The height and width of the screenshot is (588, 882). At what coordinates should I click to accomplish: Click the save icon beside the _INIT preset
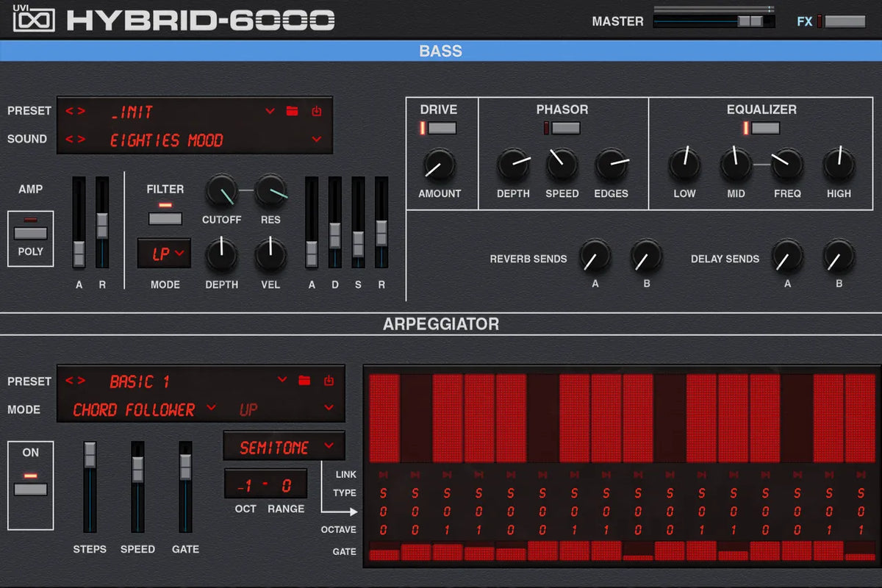click(316, 110)
